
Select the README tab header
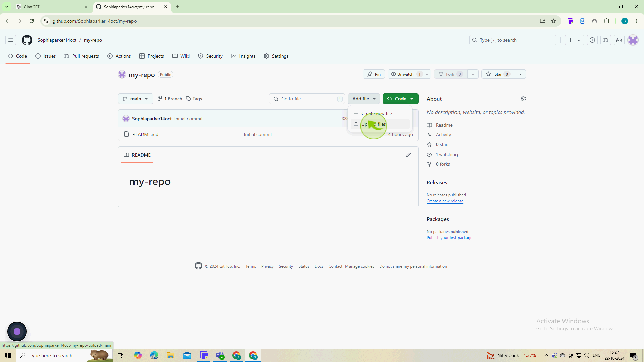pos(137,155)
